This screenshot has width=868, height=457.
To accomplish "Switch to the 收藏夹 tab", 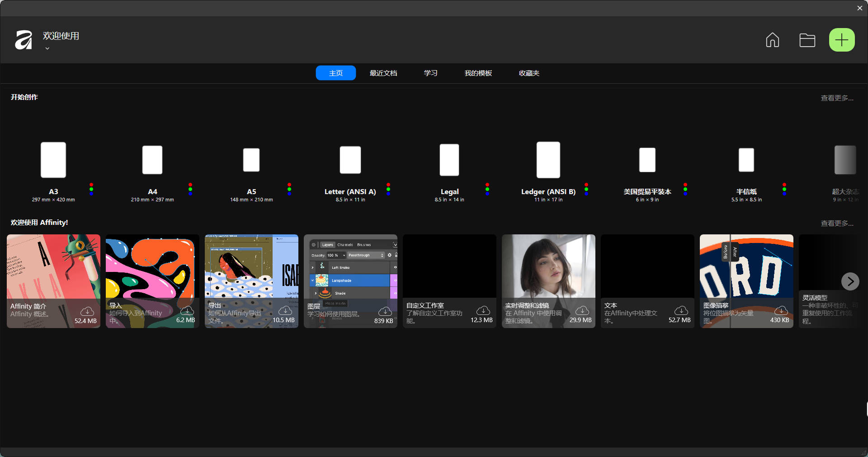I will coord(529,73).
